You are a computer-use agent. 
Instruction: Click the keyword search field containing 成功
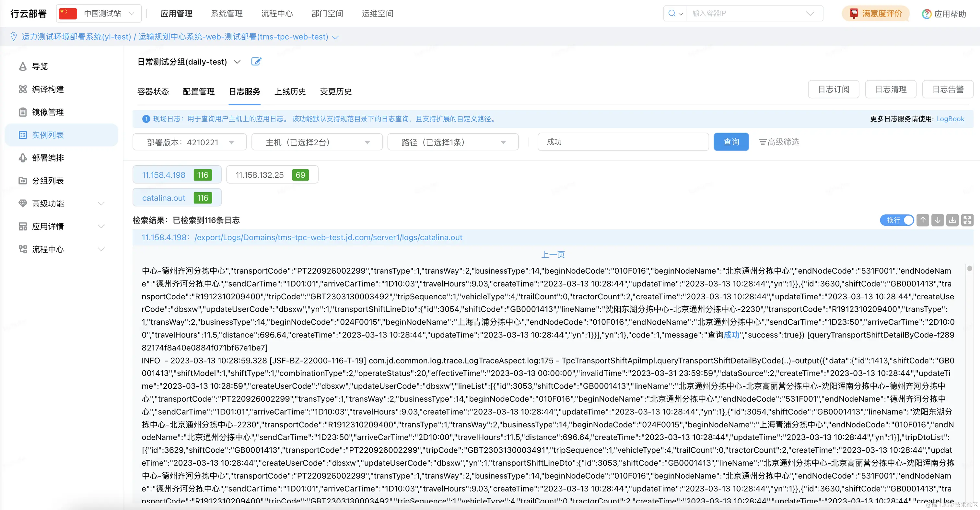[x=623, y=142]
